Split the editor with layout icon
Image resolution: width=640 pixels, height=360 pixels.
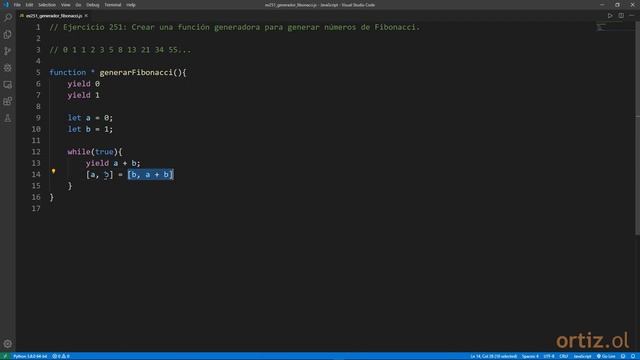click(621, 16)
